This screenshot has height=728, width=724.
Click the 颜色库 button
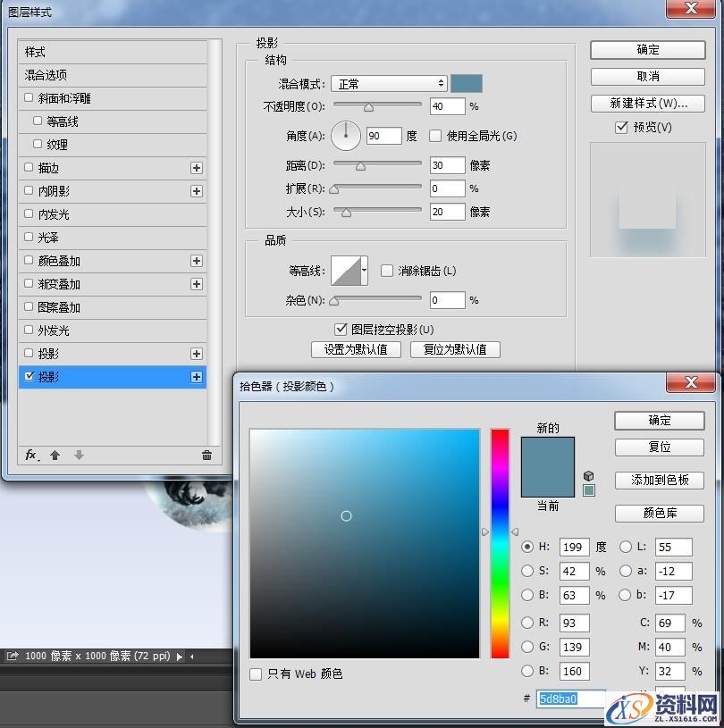coord(659,514)
